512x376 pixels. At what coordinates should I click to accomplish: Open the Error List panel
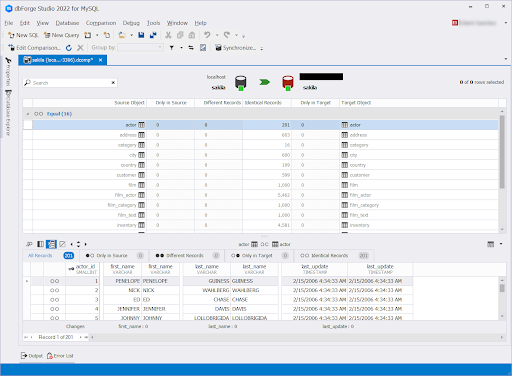click(60, 356)
